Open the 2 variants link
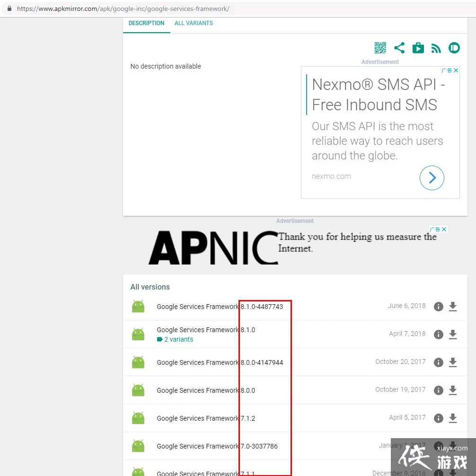476x476 pixels. (x=175, y=339)
